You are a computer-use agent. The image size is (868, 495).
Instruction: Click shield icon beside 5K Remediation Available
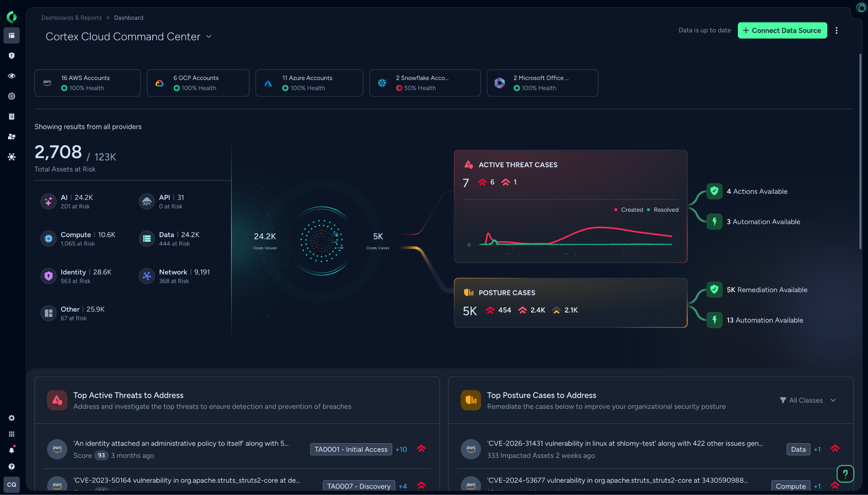click(714, 290)
